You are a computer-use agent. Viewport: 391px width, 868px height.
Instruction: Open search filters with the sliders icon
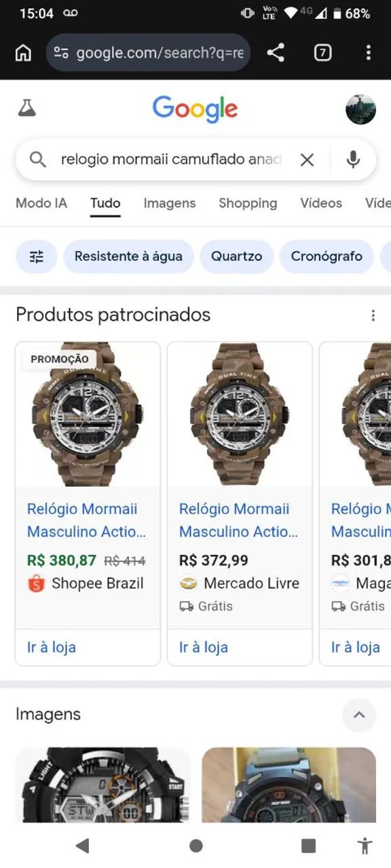pos(36,256)
